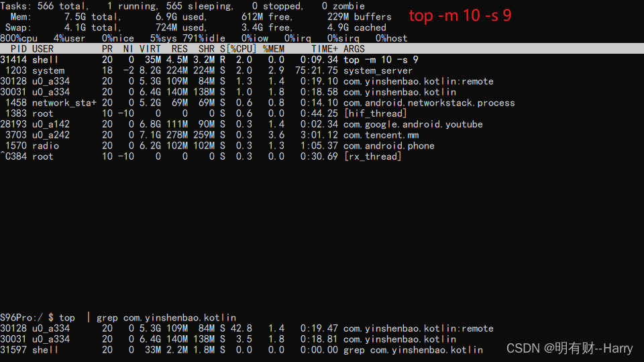Screen dimensions: 644x362
Task: Click PID 1203 in the process list
Action: pos(16,71)
